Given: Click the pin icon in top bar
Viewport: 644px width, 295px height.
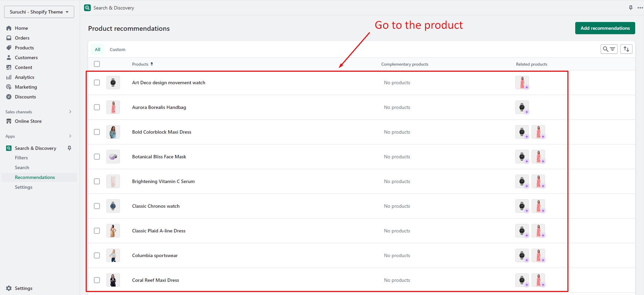Looking at the screenshot, I should pyautogui.click(x=630, y=8).
